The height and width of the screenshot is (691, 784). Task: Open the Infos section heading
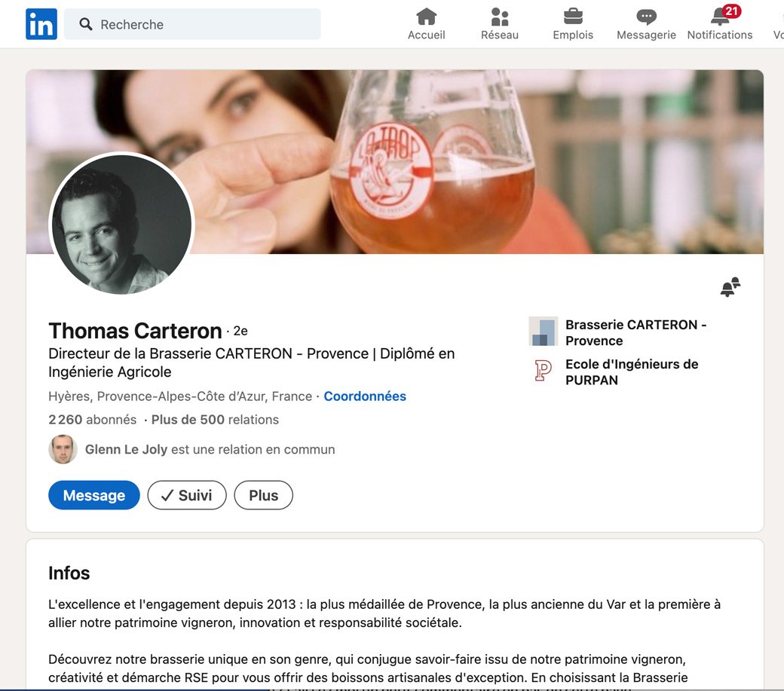coord(69,573)
